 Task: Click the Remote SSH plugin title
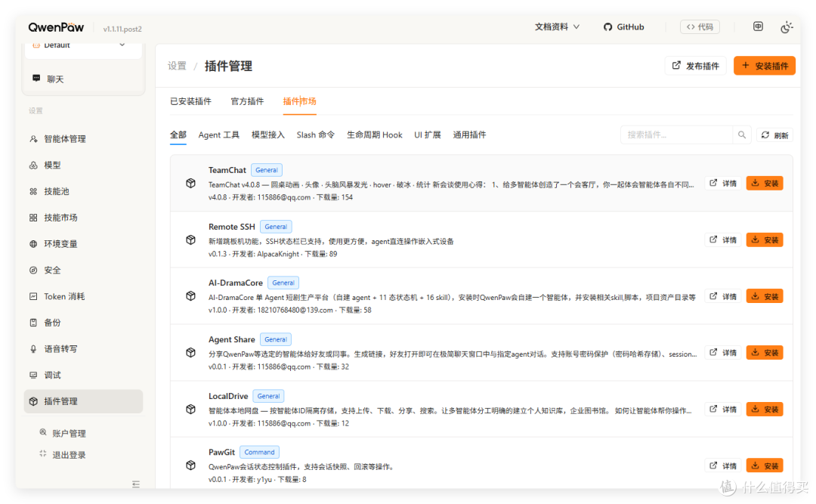click(x=232, y=227)
